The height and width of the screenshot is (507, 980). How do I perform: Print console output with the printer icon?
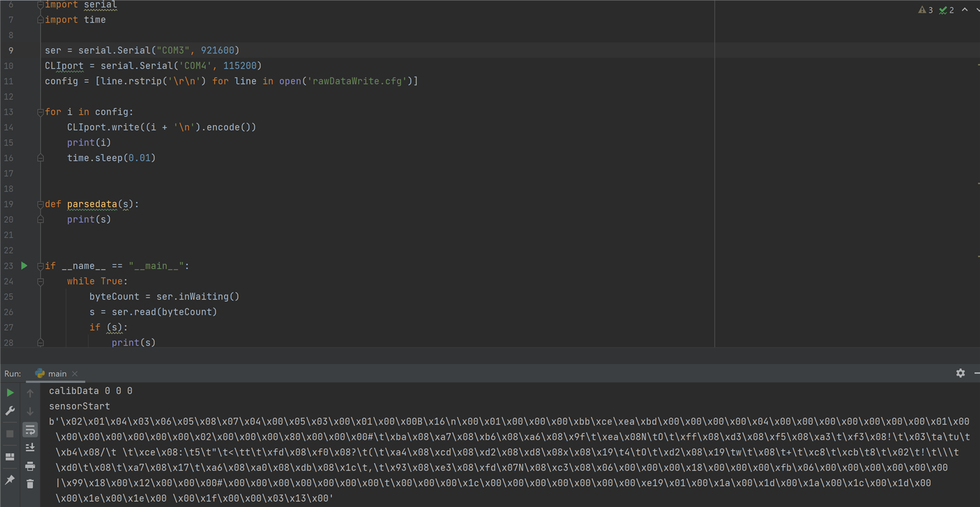pos(30,466)
